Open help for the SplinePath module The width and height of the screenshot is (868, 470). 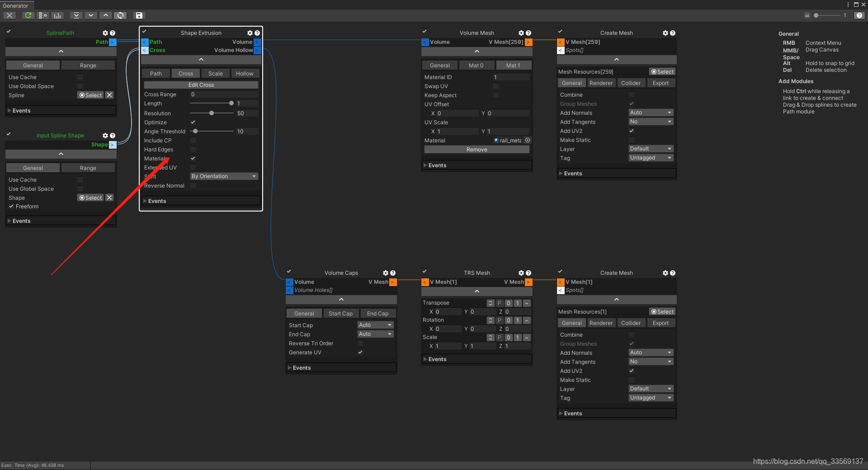113,33
